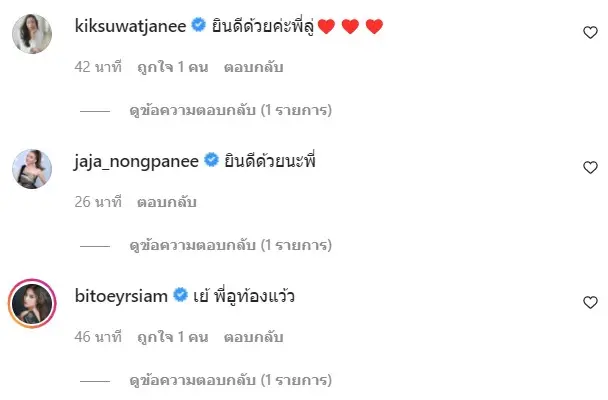The height and width of the screenshot is (400, 608).
Task: Click the bitoeyrsiam username
Action: [122, 295]
